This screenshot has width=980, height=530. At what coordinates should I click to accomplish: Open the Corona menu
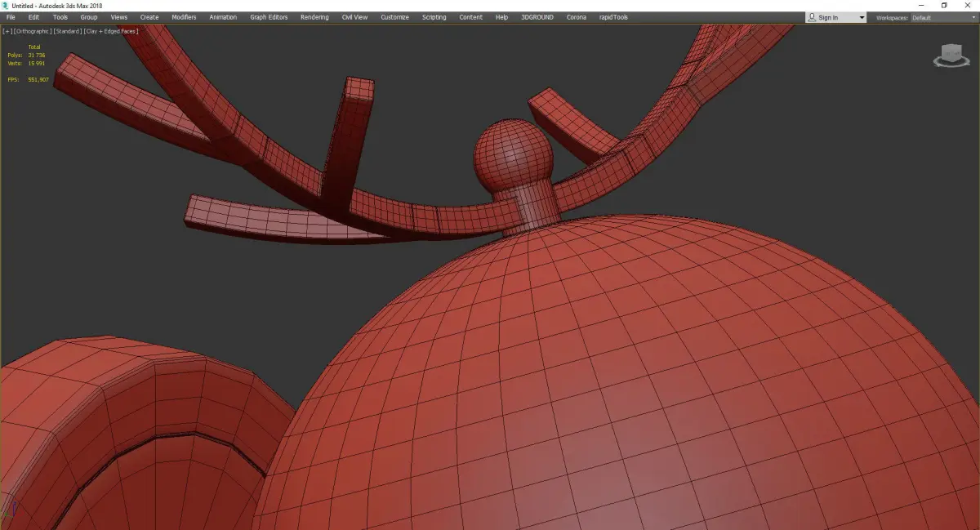coord(577,17)
